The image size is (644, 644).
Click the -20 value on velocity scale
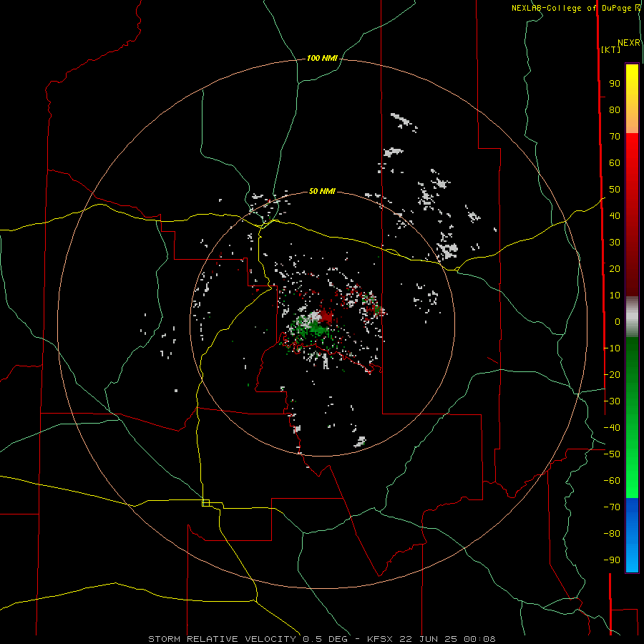[x=612, y=375]
